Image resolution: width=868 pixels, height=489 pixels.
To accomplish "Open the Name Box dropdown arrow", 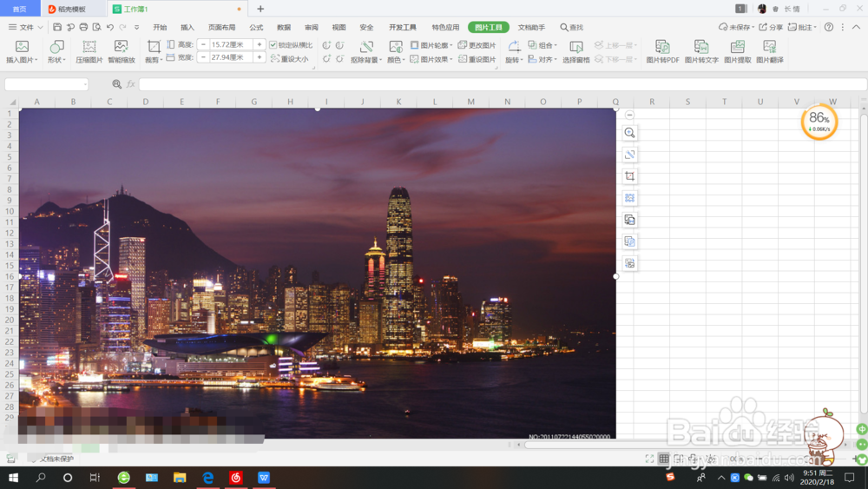I will pos(85,84).
